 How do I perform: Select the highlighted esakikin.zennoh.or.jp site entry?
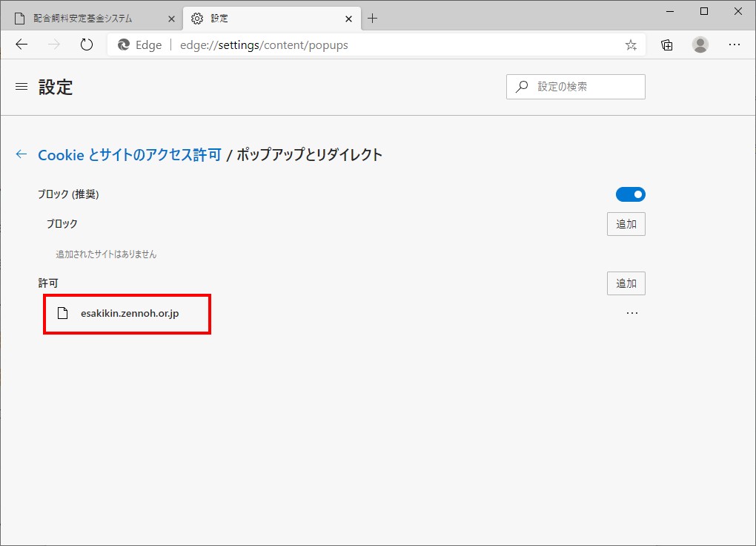(127, 313)
